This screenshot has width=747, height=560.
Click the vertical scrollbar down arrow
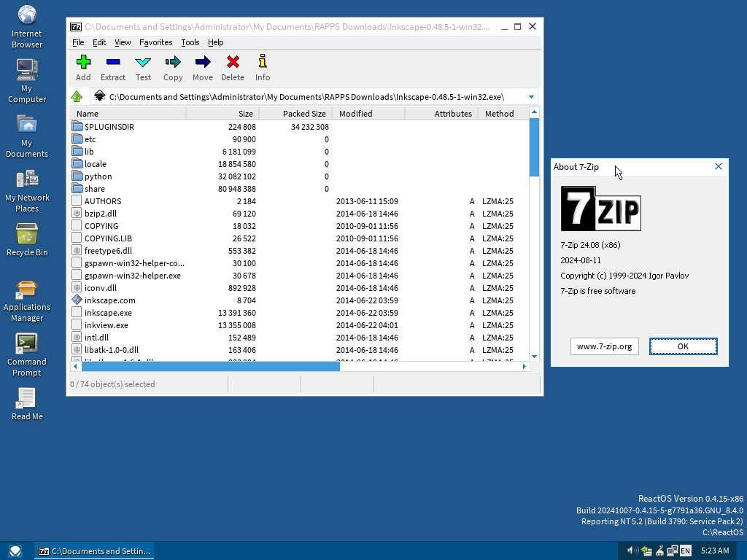click(x=534, y=356)
